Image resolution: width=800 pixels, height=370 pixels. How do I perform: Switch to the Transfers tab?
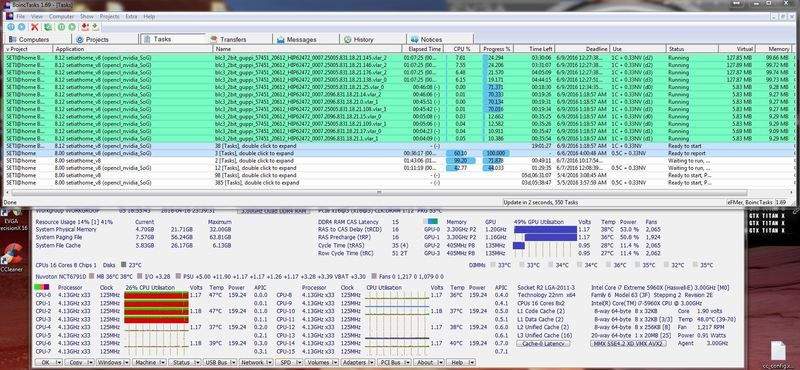click(x=240, y=39)
